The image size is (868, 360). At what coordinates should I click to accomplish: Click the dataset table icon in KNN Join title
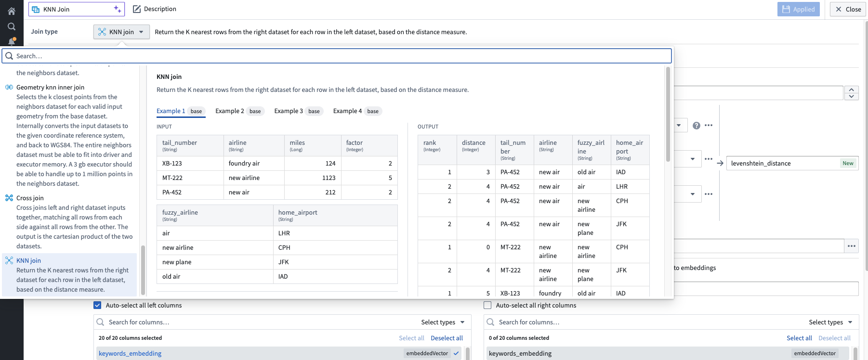click(x=36, y=9)
